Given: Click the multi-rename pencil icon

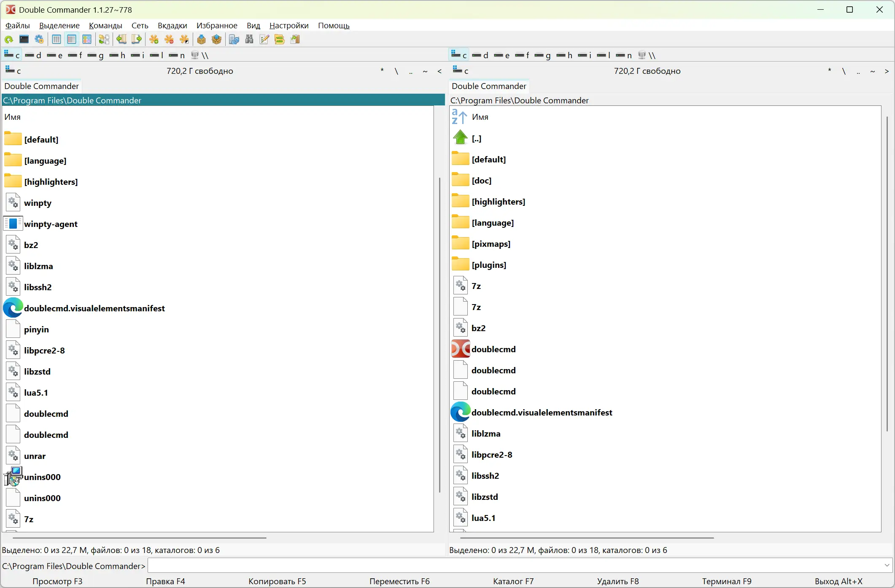Looking at the screenshot, I should 264,40.
